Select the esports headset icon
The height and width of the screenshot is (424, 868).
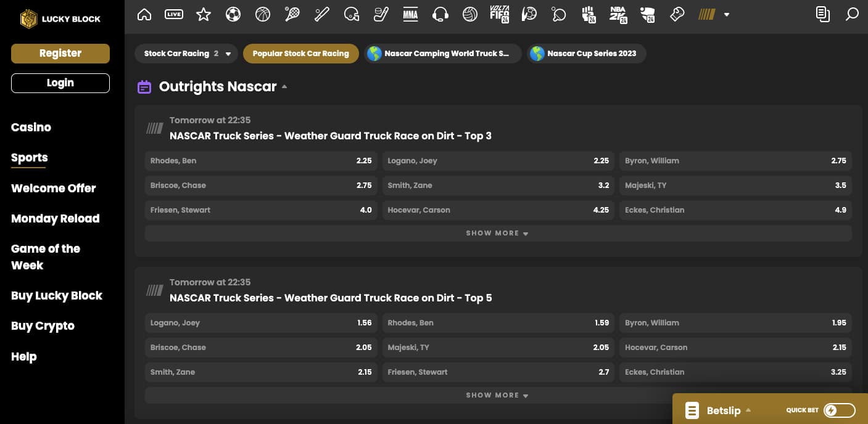(440, 14)
